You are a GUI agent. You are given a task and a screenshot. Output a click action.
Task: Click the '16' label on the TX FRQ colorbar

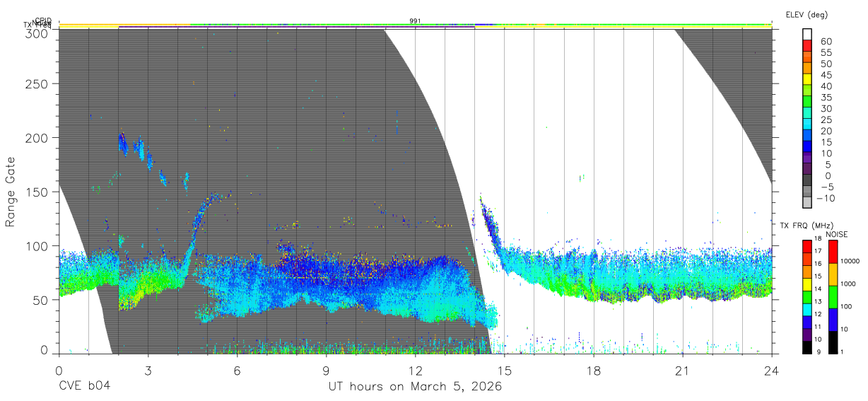819,264
